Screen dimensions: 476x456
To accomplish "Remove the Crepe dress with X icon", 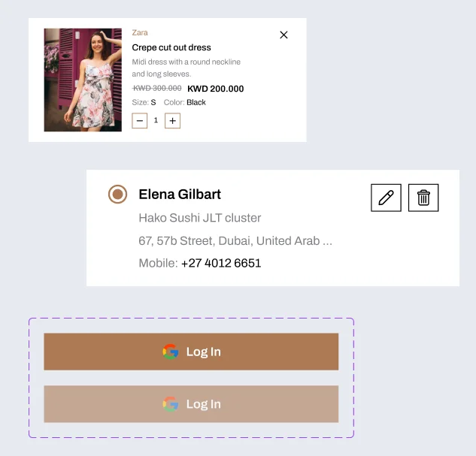I will (x=283, y=35).
